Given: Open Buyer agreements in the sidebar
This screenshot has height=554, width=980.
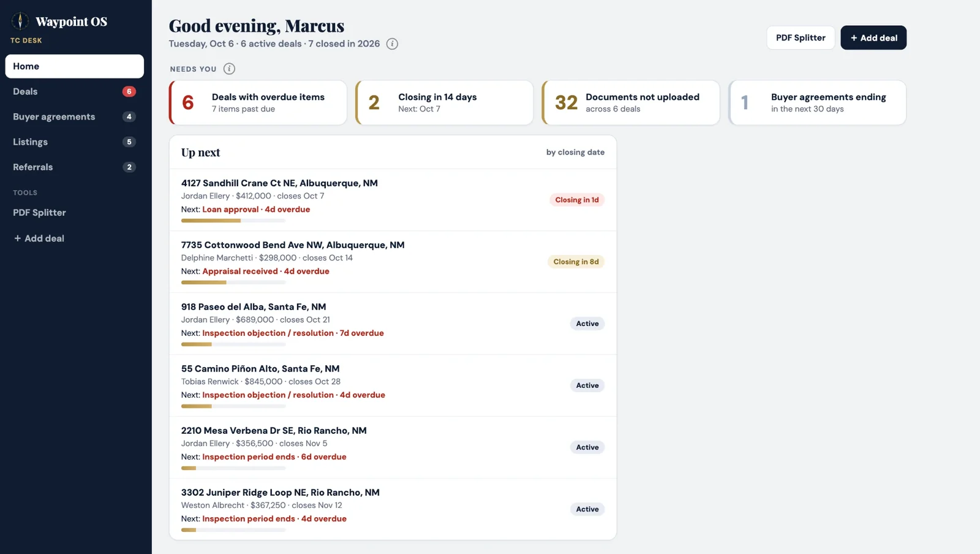Looking at the screenshot, I should (x=75, y=116).
